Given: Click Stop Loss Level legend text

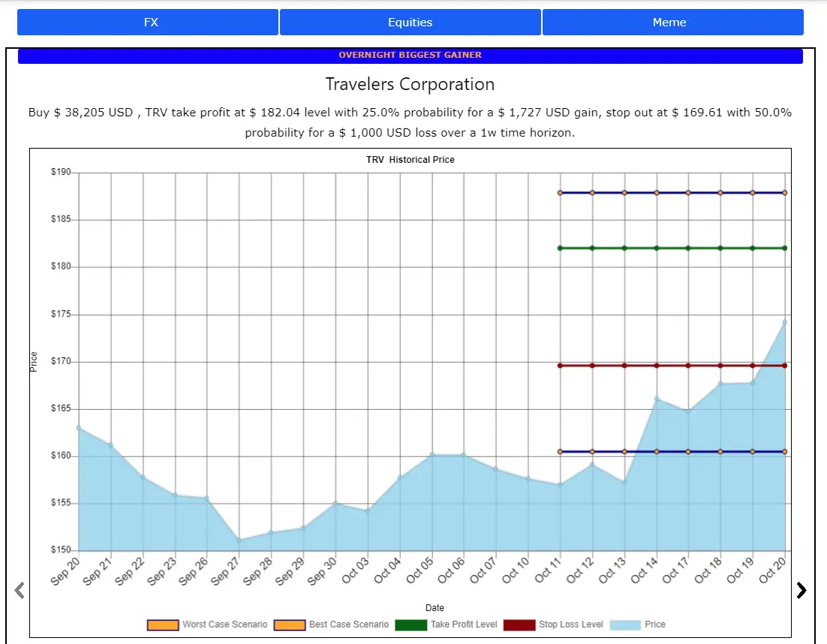Looking at the screenshot, I should pyautogui.click(x=570, y=624).
